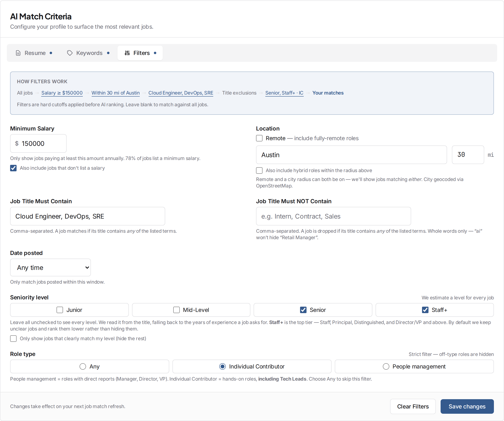
Task: Check the Junior seniority checkbox
Action: tap(60, 310)
